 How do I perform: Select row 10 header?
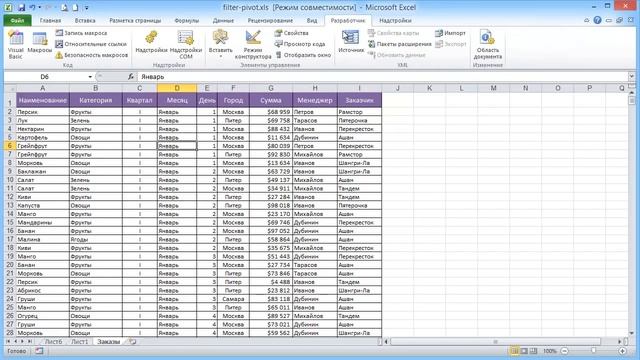pyautogui.click(x=10, y=180)
